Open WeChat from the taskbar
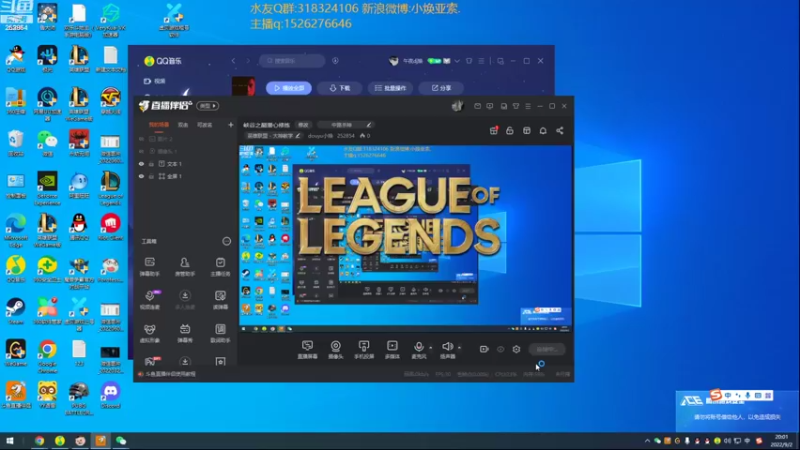Image resolution: width=800 pixels, height=450 pixels. point(121,441)
